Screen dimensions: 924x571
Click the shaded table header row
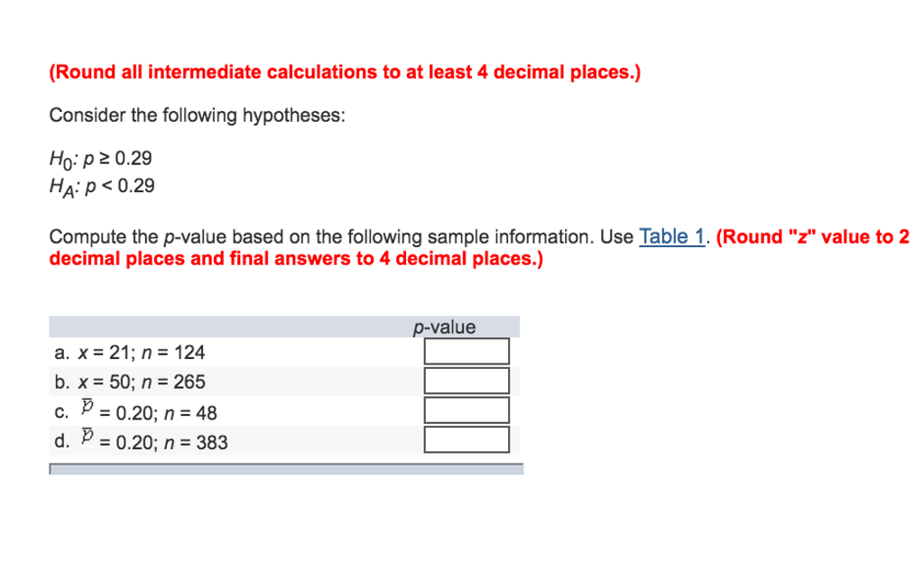271,327
